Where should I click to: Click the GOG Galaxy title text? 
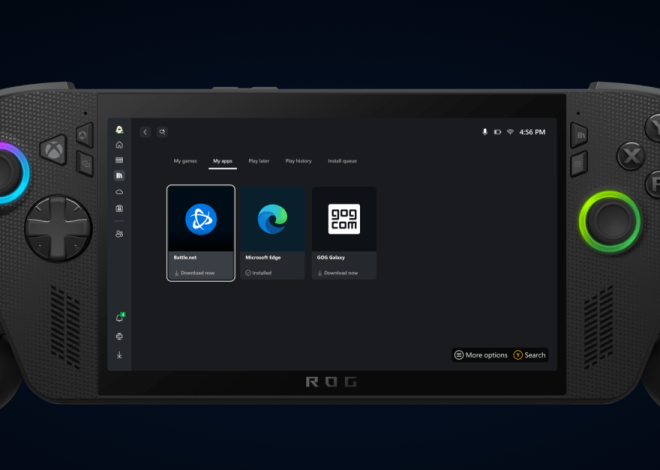click(x=331, y=258)
